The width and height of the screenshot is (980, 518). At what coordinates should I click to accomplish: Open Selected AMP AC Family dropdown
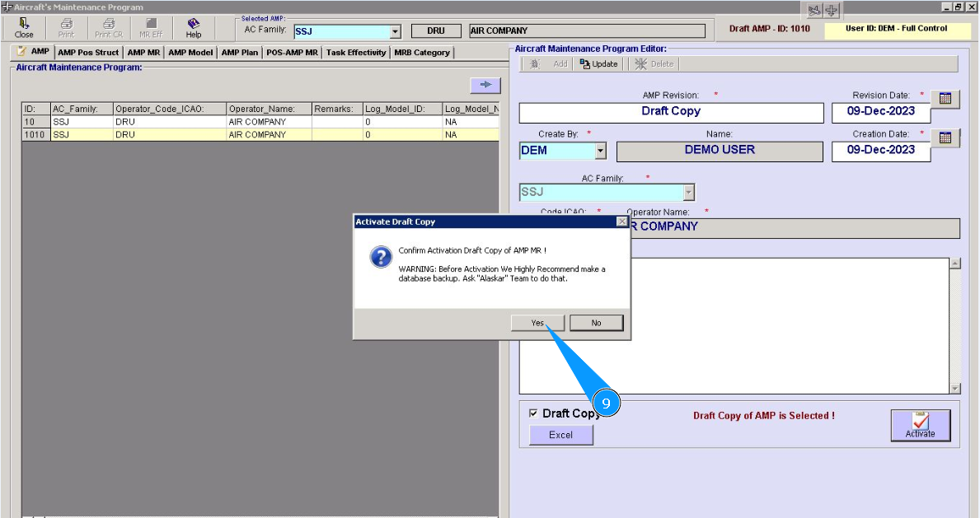pyautogui.click(x=395, y=31)
